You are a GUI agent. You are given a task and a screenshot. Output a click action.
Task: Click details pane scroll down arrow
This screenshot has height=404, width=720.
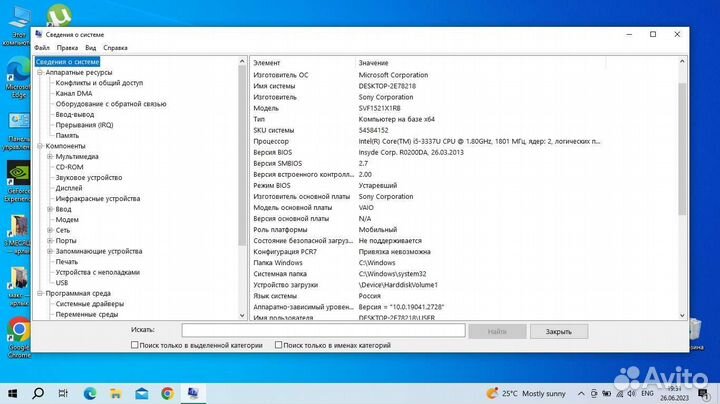coord(682,315)
